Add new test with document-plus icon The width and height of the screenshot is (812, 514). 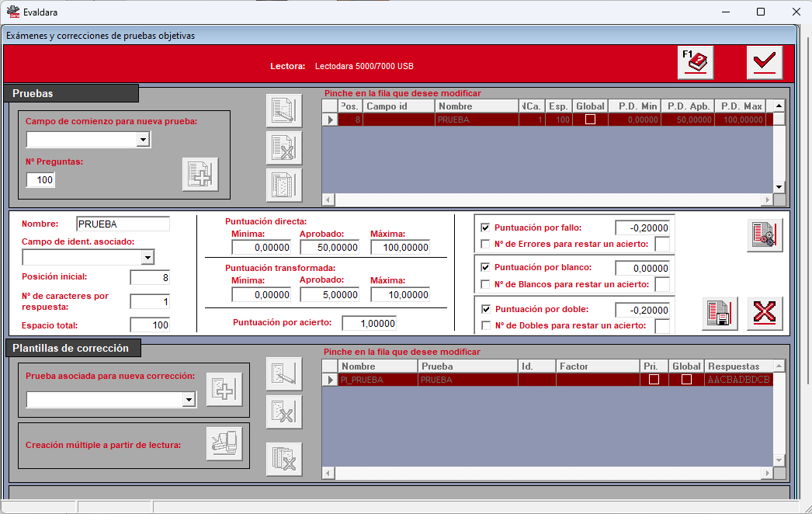pos(200,175)
